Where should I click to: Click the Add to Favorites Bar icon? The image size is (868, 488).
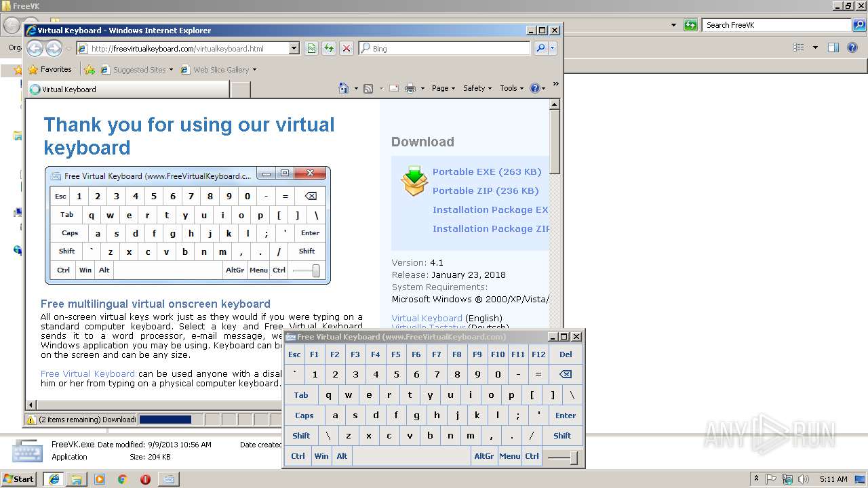90,69
